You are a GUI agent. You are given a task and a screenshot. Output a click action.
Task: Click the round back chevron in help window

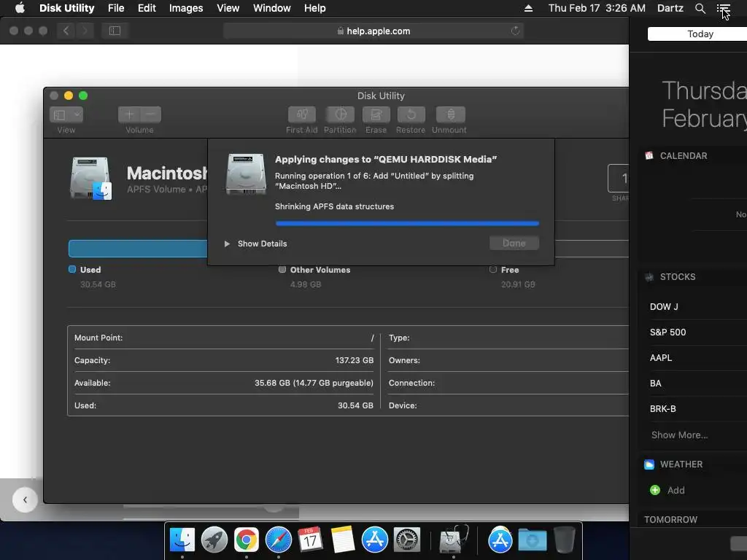coord(25,500)
